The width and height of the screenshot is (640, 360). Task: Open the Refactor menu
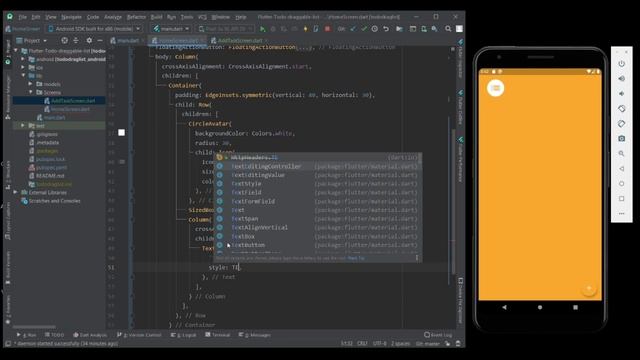click(x=136, y=17)
